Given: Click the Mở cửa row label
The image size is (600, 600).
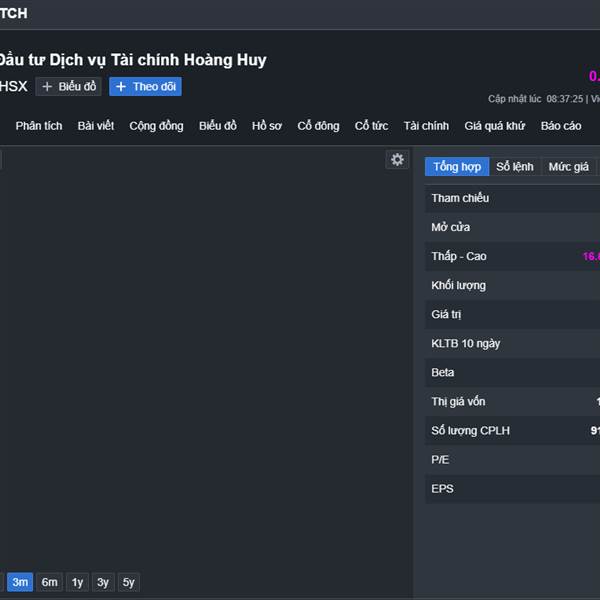Looking at the screenshot, I should pyautogui.click(x=450, y=227).
